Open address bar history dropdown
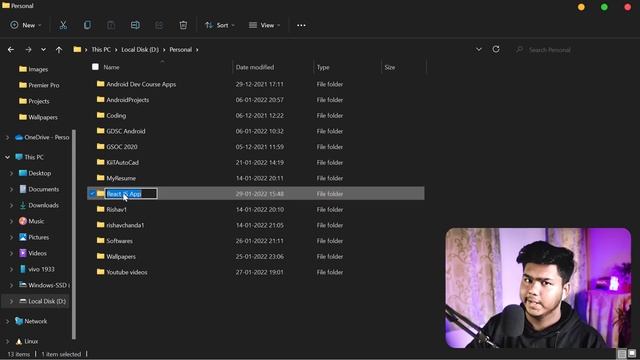 (x=478, y=49)
